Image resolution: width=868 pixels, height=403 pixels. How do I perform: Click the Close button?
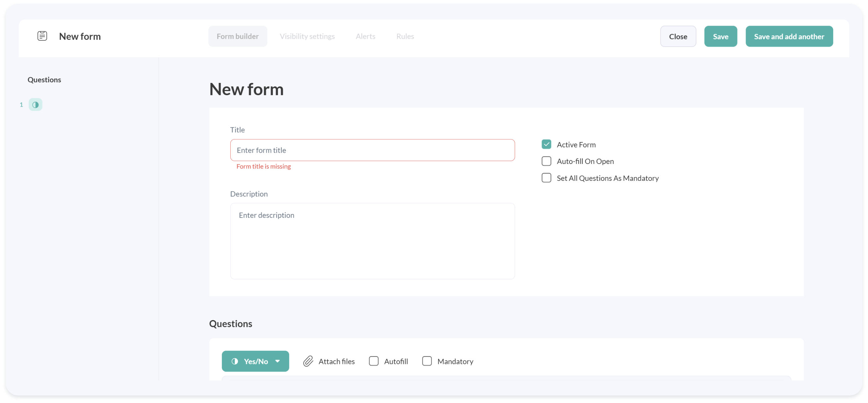tap(678, 36)
